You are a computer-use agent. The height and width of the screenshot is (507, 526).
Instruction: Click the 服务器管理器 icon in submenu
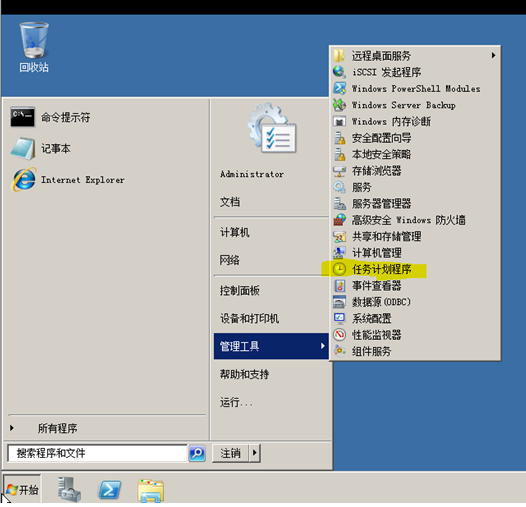coord(339,203)
